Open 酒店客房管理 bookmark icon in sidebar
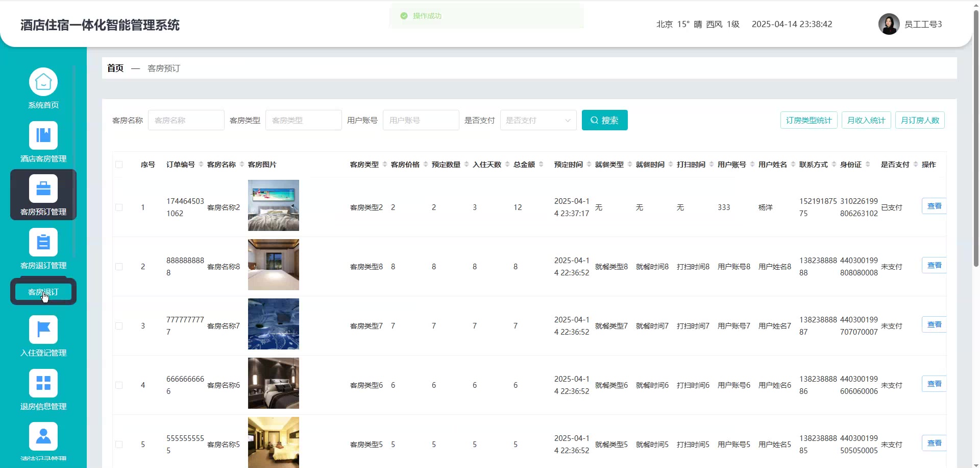 [x=43, y=135]
